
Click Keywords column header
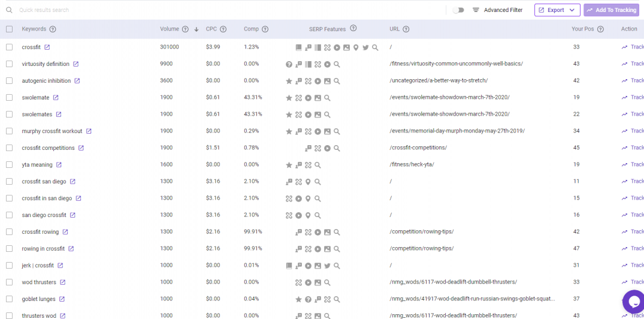tap(34, 29)
